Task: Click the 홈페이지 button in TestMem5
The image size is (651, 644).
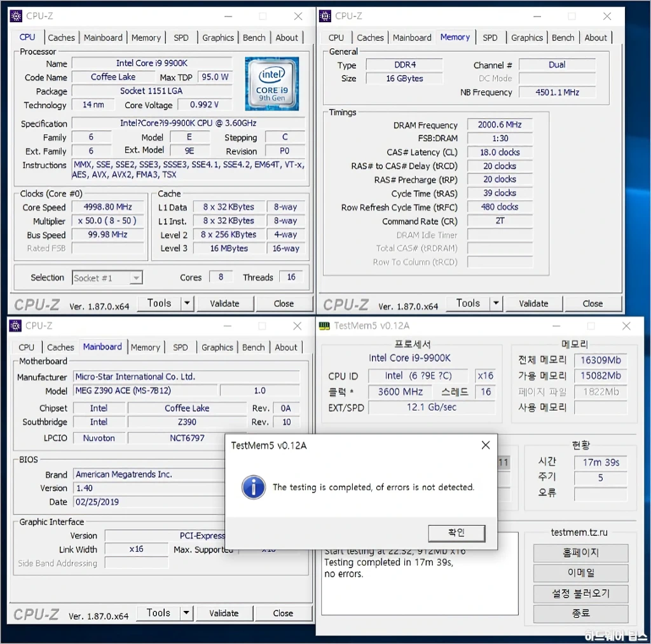Action: [x=580, y=552]
